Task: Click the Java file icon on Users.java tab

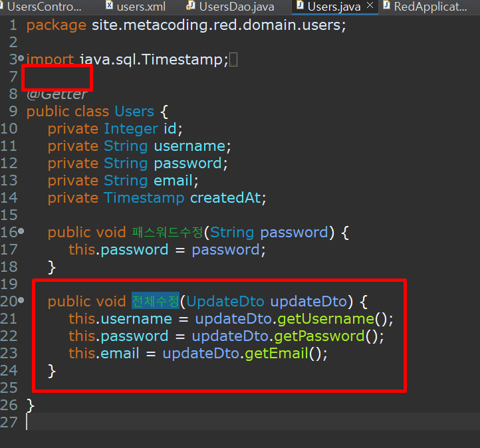Action: coord(300,5)
